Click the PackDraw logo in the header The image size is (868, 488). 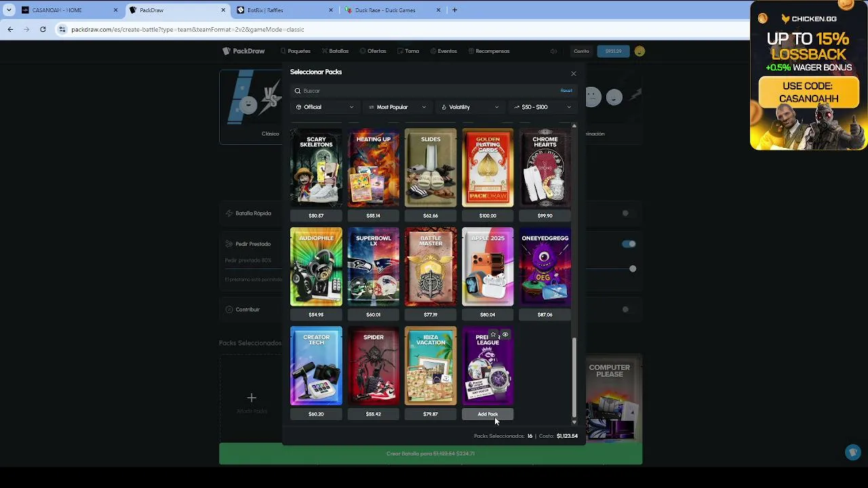243,51
